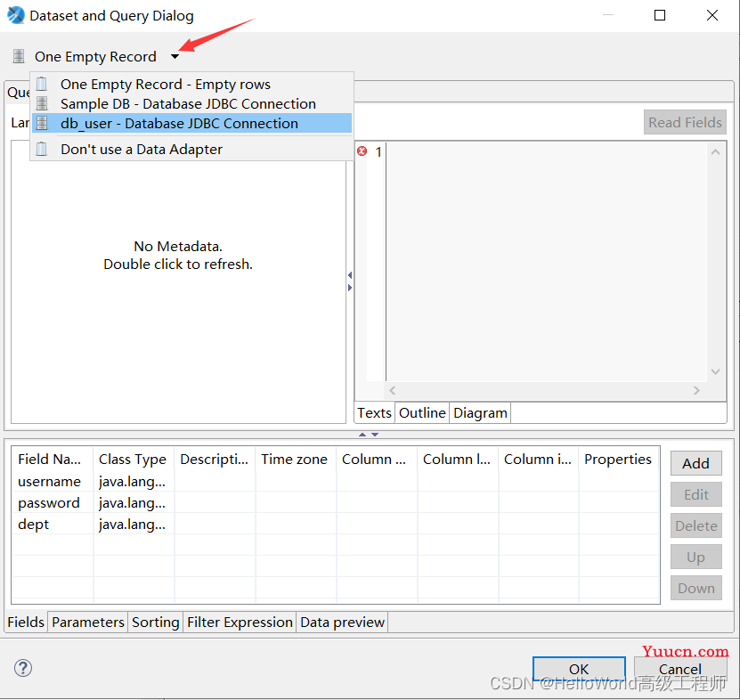Screen dimensions: 740x700
Task: Click the up sash arrow above the fields table
Action: (362, 435)
